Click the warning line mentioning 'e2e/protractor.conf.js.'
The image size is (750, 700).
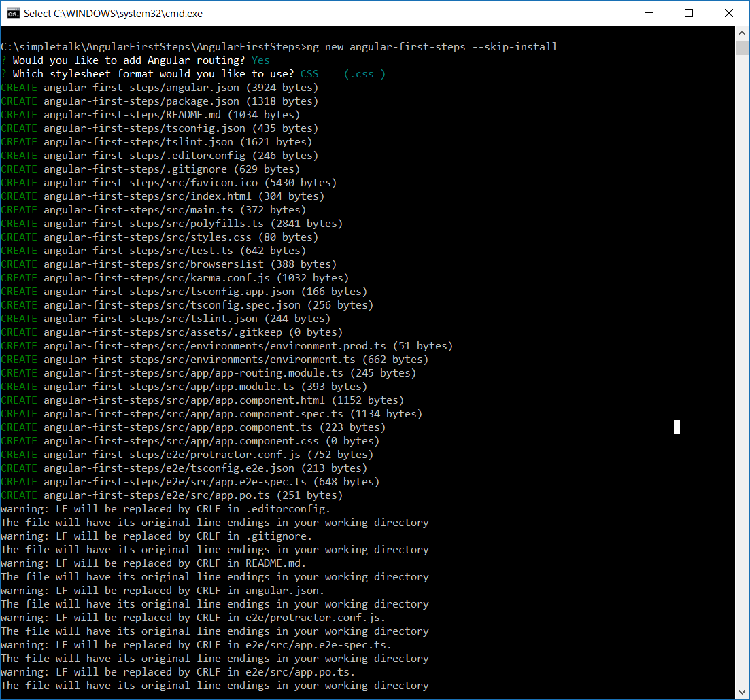[x=193, y=618]
